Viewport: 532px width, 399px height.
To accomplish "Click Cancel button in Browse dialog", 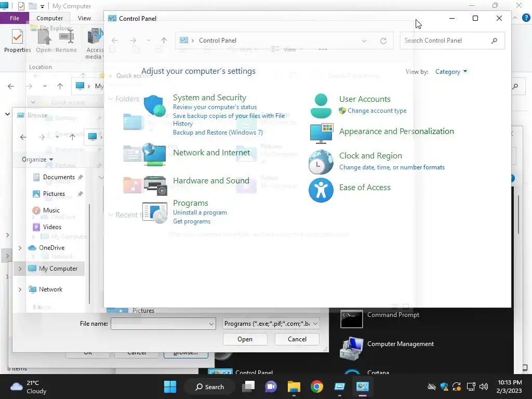I will 297,339.
